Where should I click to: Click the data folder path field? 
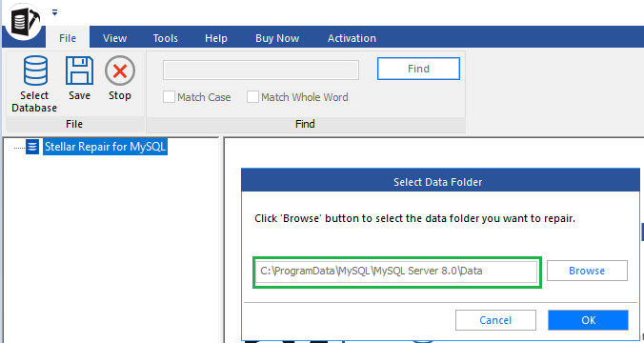pos(396,272)
